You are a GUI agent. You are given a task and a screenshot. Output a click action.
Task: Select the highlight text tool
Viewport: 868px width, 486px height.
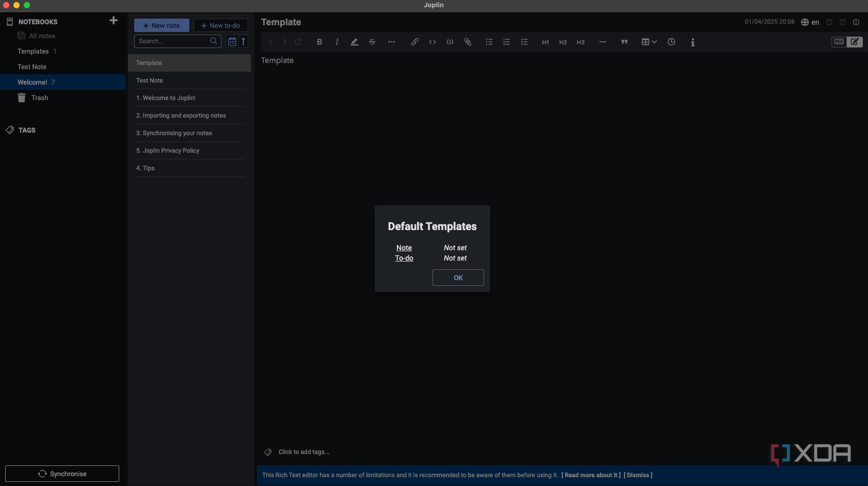[355, 42]
